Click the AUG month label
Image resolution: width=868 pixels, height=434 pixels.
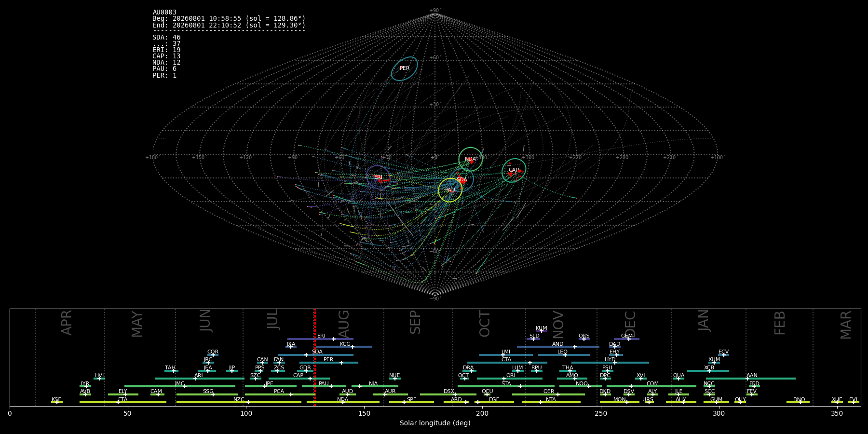click(344, 324)
